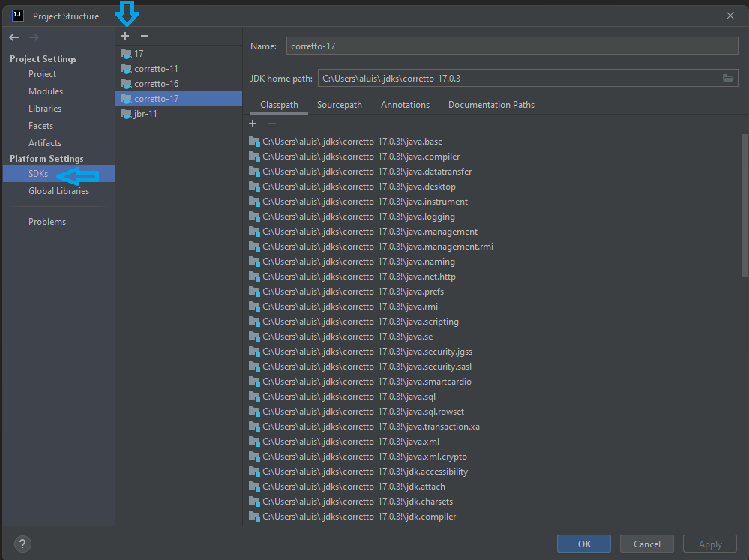Open Global Libraries settings

[58, 190]
